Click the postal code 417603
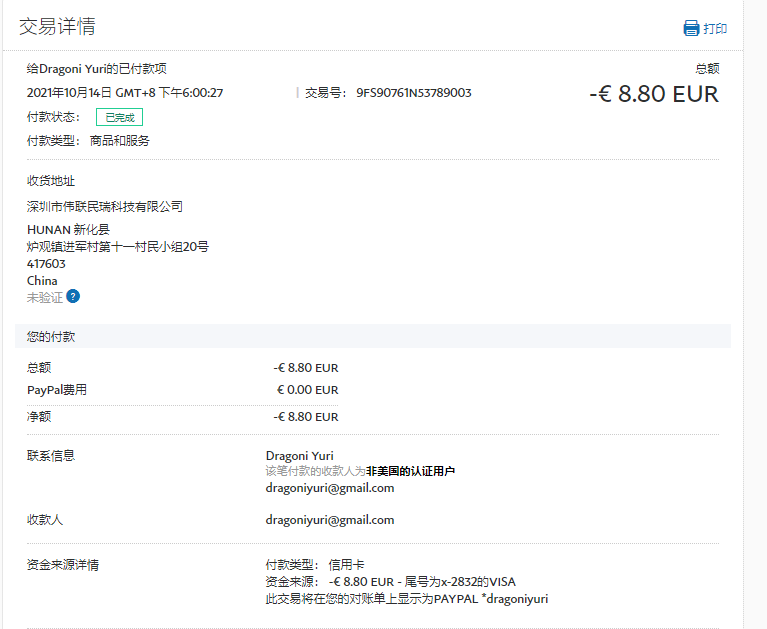 tap(46, 264)
